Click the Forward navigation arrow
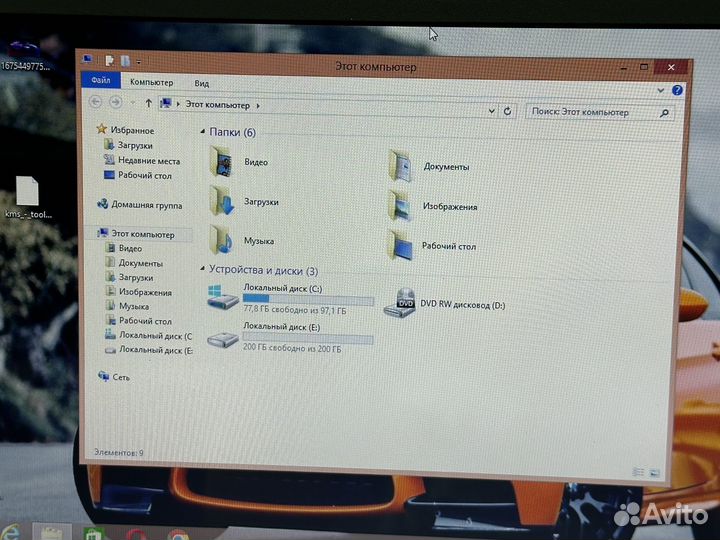 (116, 102)
